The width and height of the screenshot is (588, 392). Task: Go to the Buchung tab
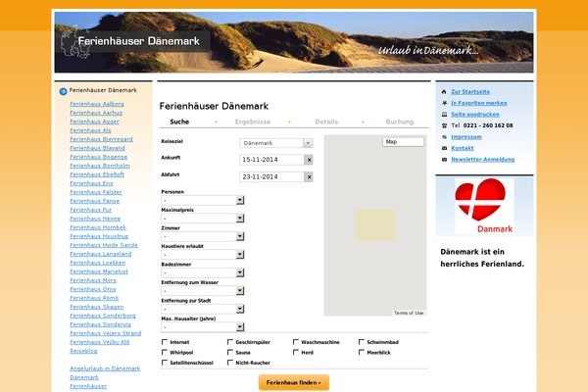(400, 122)
